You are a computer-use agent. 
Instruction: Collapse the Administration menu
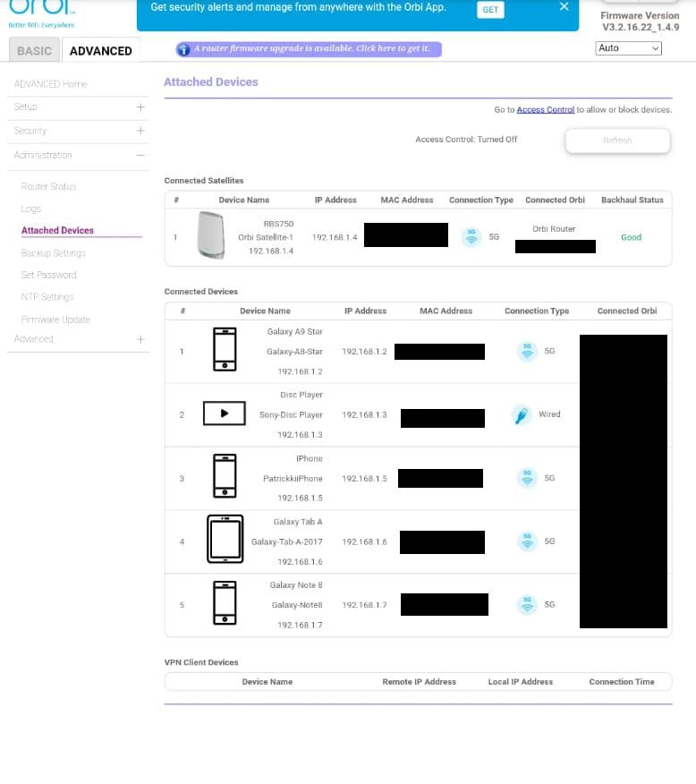tap(79, 155)
